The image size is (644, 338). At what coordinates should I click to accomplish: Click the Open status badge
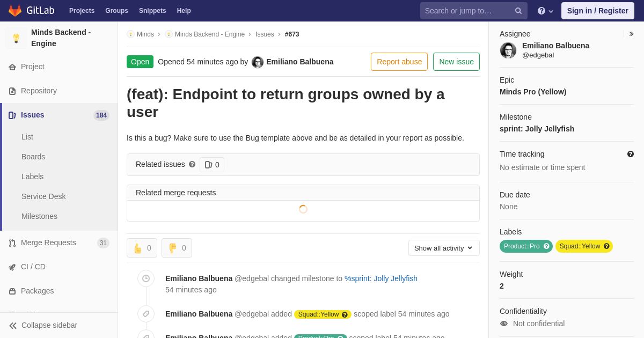140,62
